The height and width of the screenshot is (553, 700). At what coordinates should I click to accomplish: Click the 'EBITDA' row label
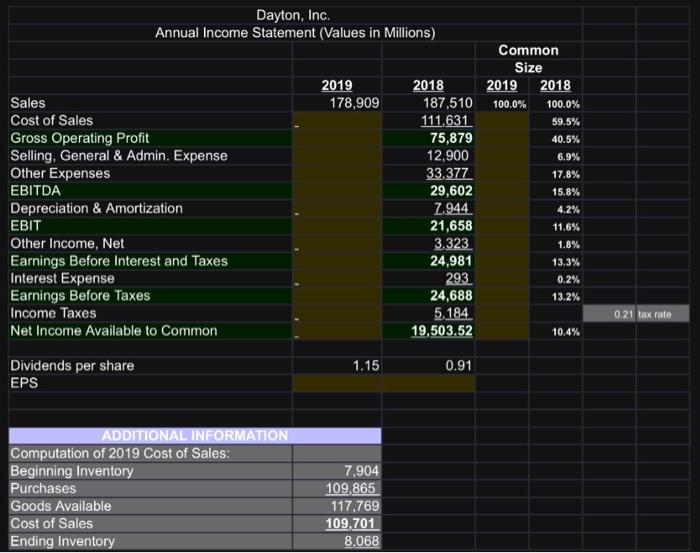(x=36, y=191)
